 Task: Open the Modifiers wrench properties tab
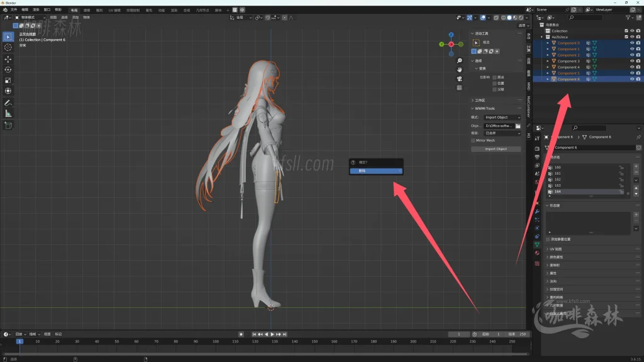[x=537, y=211]
